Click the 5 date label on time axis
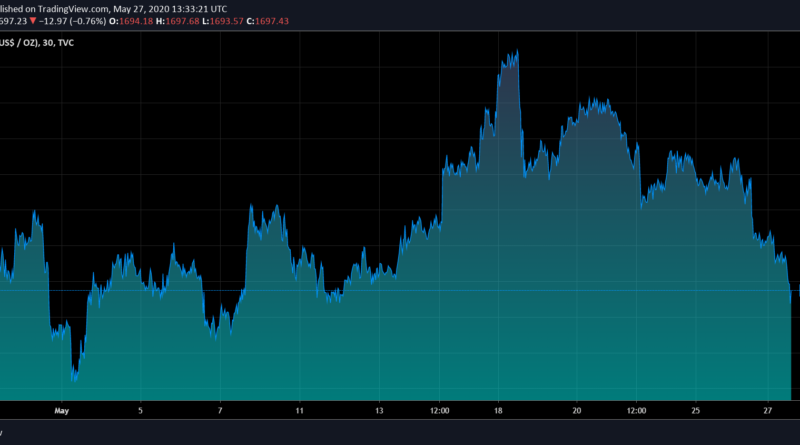Screen dimensions: 800x445 pyautogui.click(x=141, y=410)
